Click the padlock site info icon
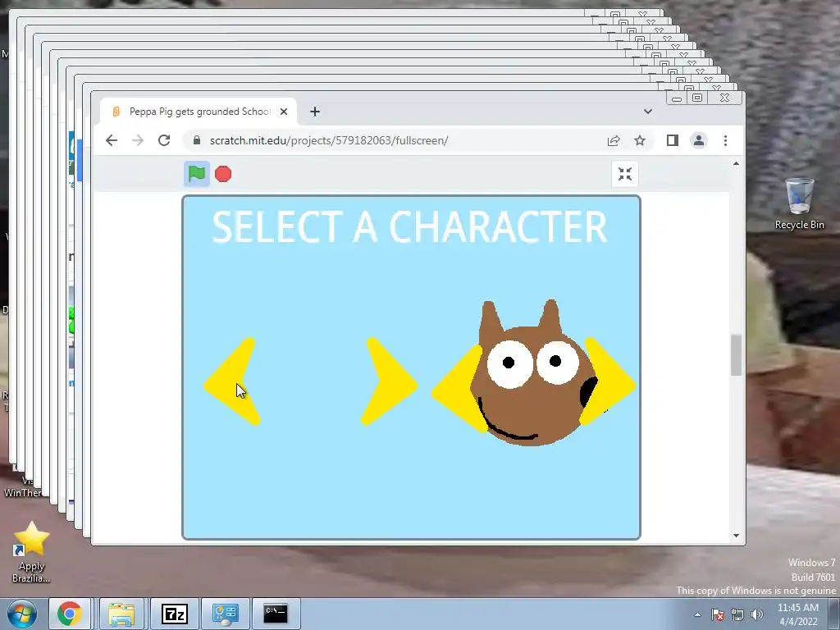 pyautogui.click(x=197, y=140)
